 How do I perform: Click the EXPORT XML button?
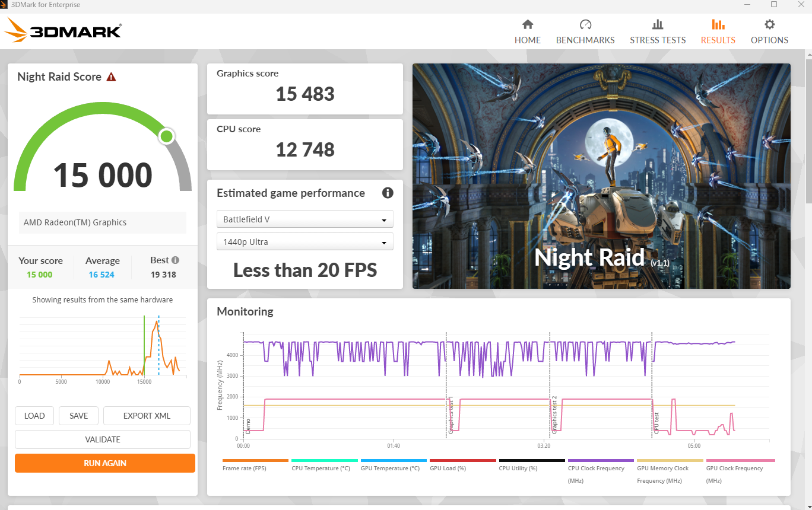(x=147, y=416)
